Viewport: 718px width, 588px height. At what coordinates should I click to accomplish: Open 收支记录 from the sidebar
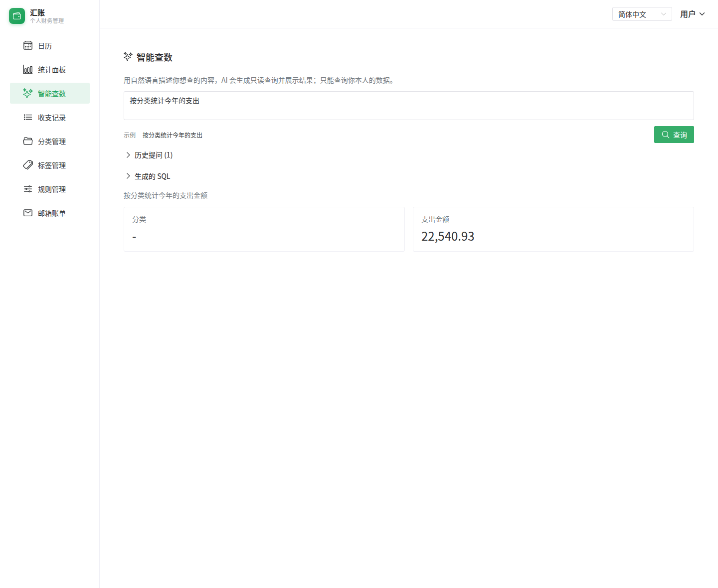(x=50, y=118)
